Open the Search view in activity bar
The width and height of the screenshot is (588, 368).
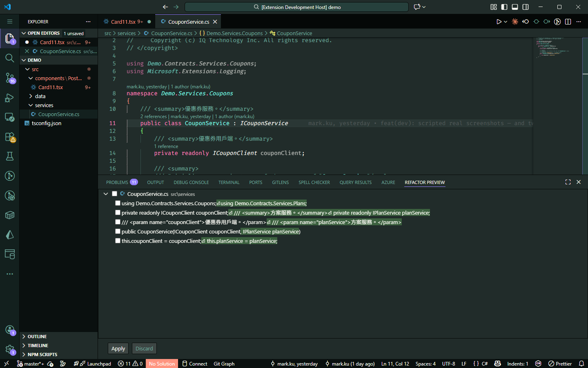point(10,58)
